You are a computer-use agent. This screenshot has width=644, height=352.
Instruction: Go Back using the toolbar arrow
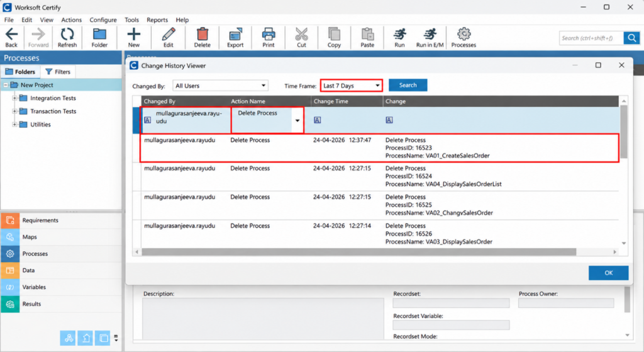pos(11,37)
